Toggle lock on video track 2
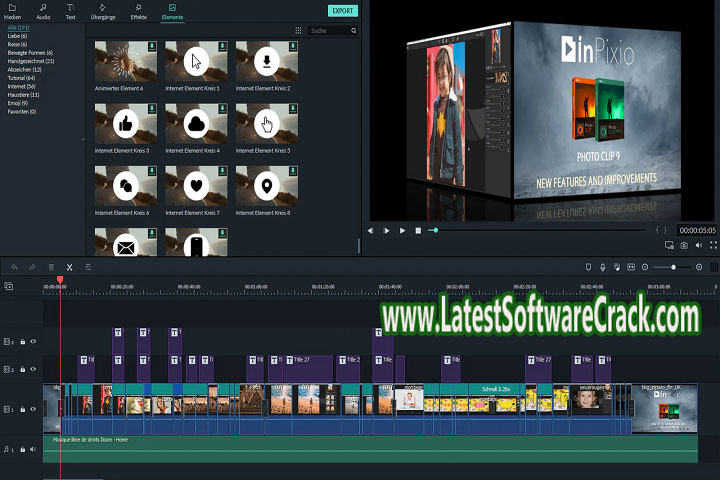Screen dimensions: 720x480 pos(22,369)
